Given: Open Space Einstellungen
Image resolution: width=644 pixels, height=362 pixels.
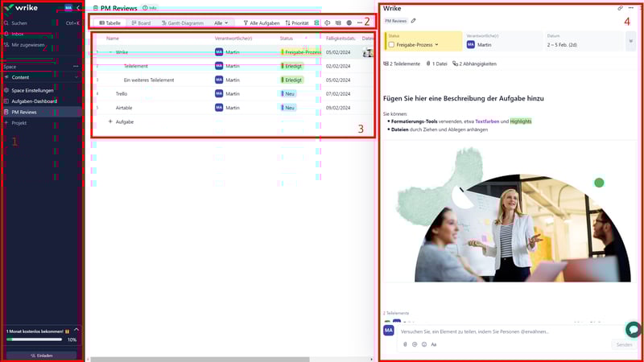Looking at the screenshot, I should coord(32,90).
